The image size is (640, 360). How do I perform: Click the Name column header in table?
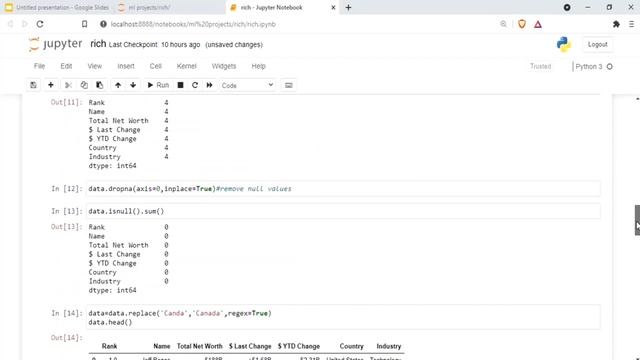pyautogui.click(x=162, y=346)
